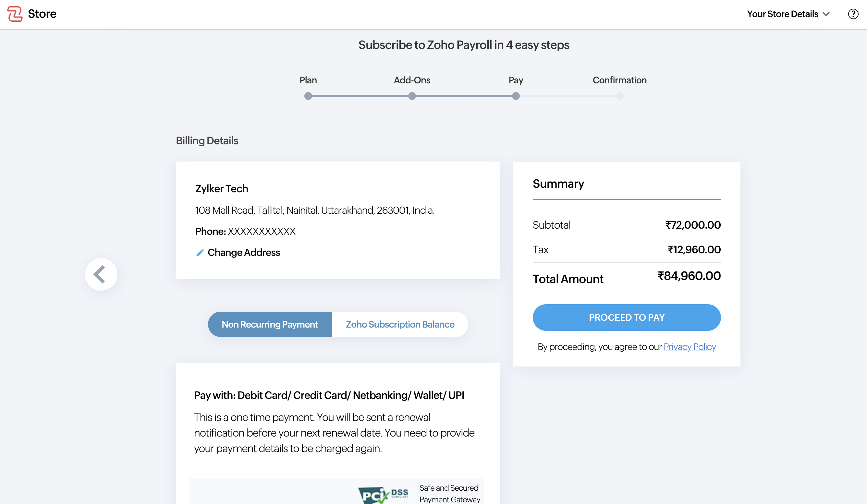This screenshot has height=504, width=867.
Task: Click the Zoho Store logo icon
Action: (15, 14)
